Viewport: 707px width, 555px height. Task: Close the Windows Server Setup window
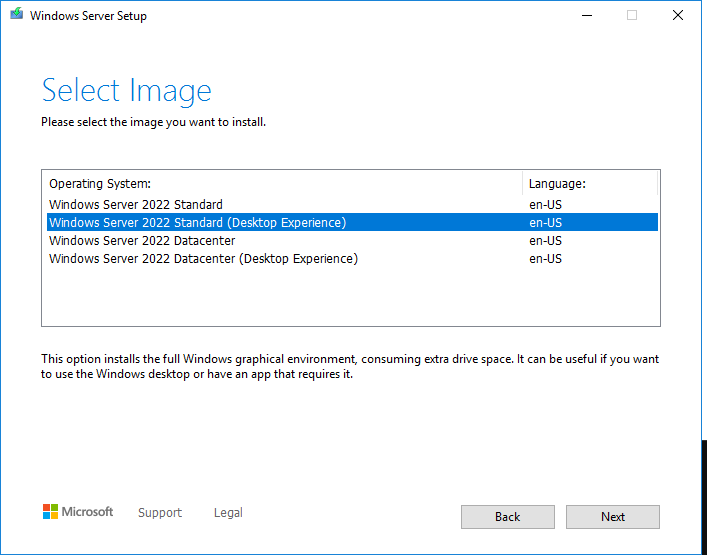pos(679,16)
